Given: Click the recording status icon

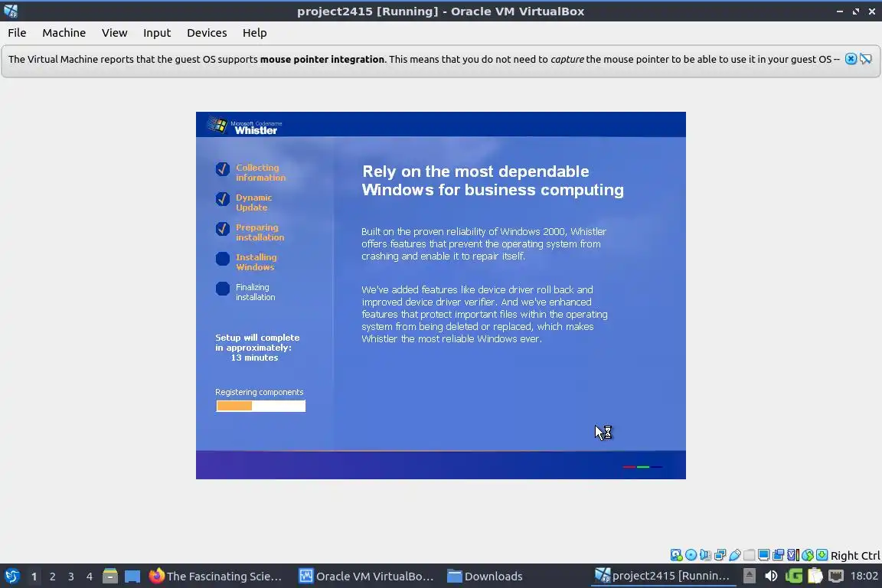Looking at the screenshot, I should click(779, 555).
